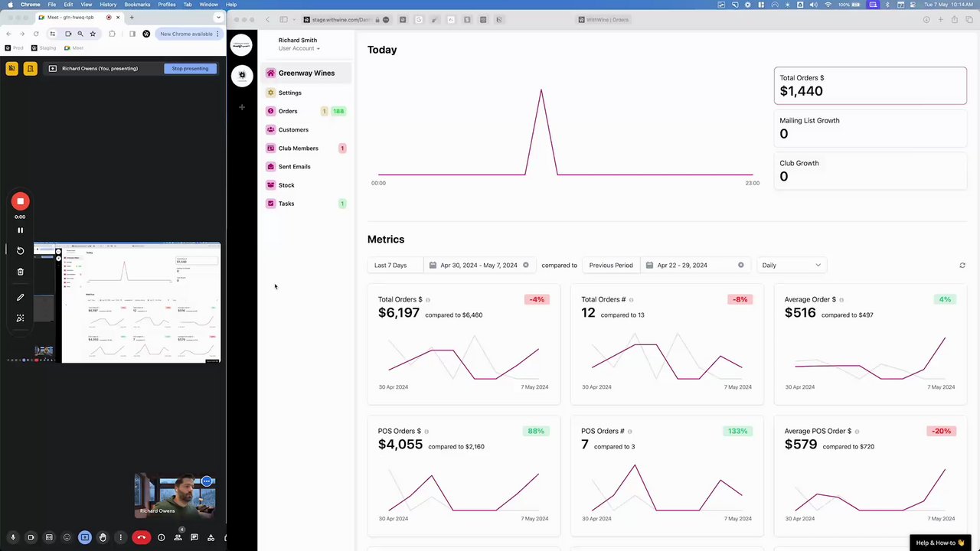Go to Orders in the sidebar

click(288, 111)
